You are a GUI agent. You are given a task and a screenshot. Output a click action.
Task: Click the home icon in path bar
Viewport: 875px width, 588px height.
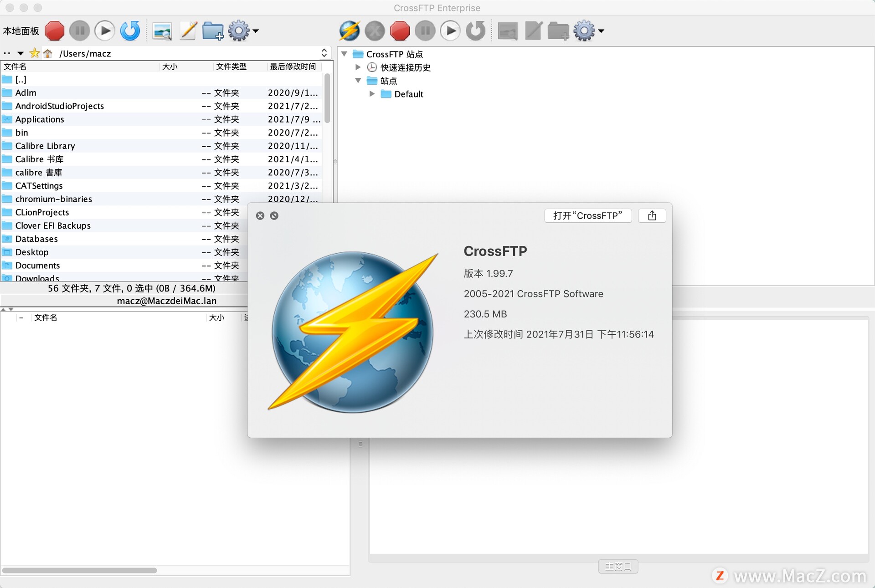click(48, 54)
